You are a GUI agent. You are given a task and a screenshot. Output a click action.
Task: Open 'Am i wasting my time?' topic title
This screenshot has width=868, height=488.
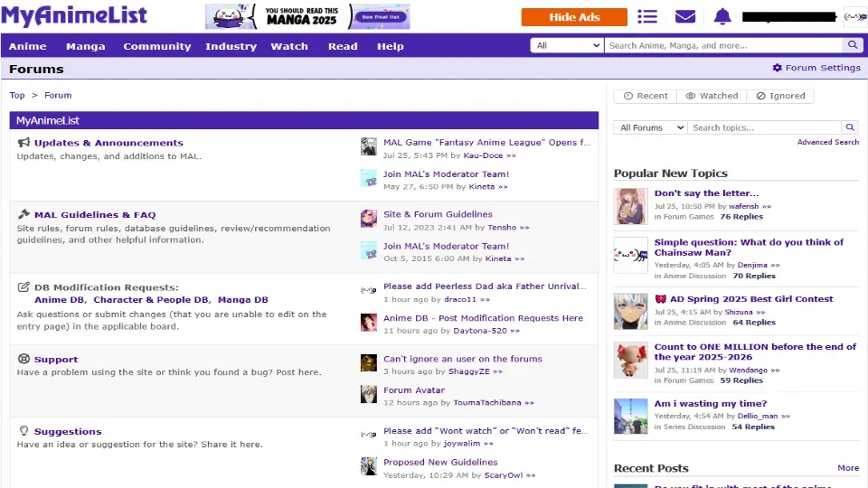(x=711, y=403)
